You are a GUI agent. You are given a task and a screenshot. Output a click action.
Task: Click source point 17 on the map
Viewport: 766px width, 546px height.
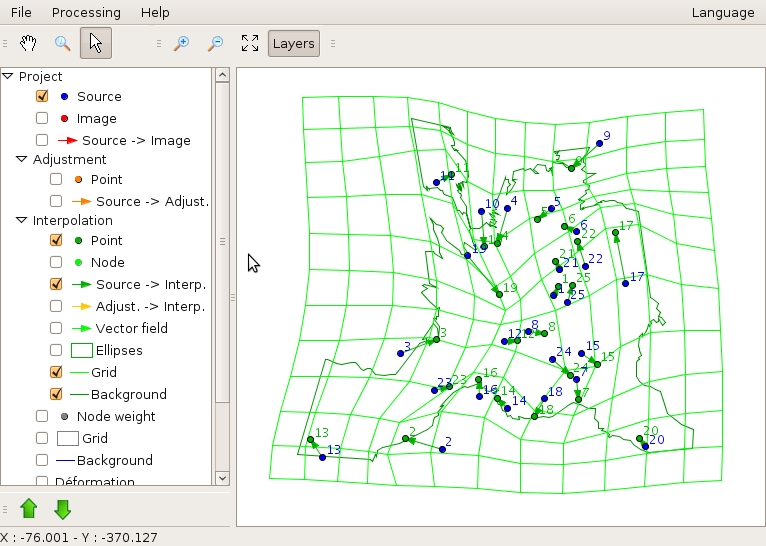pos(625,283)
